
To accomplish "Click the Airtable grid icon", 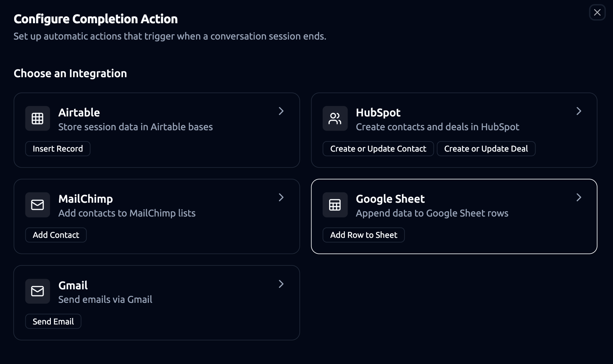I will tap(37, 118).
